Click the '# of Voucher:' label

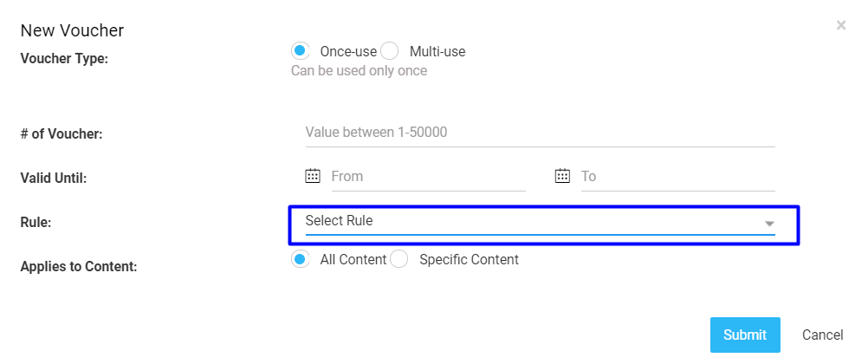point(62,134)
